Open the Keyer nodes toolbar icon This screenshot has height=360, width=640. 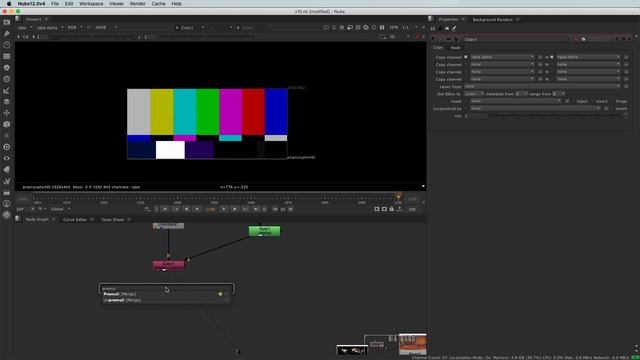pos(7,91)
